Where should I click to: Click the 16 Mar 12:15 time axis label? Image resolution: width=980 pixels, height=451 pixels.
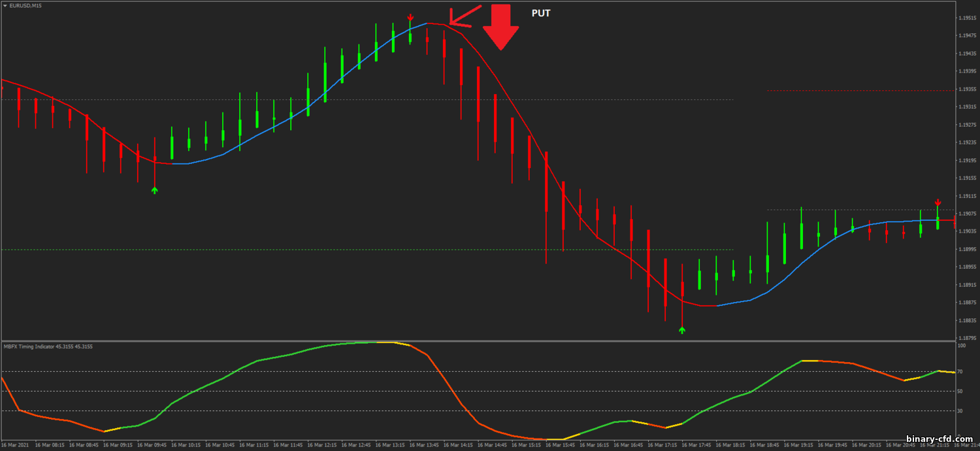(321, 445)
